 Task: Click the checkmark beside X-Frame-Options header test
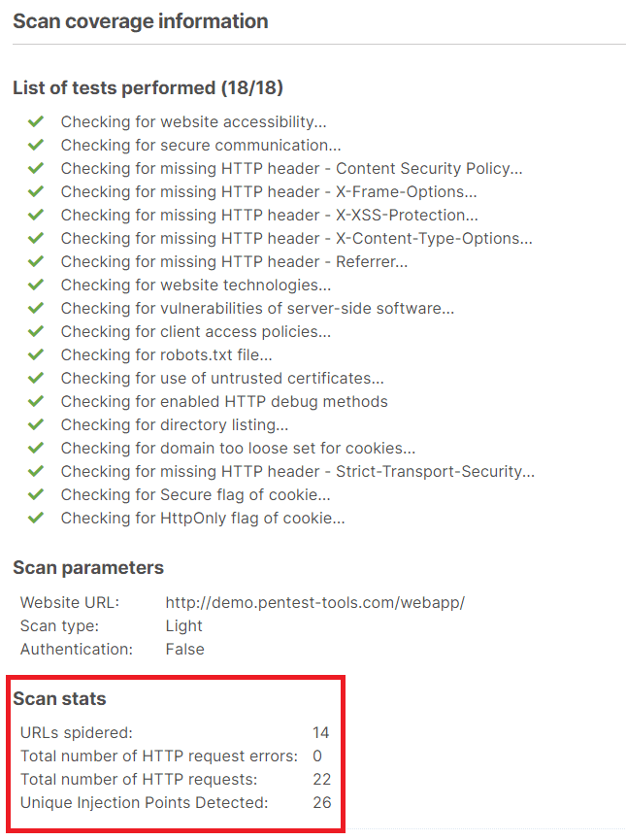click(36, 191)
